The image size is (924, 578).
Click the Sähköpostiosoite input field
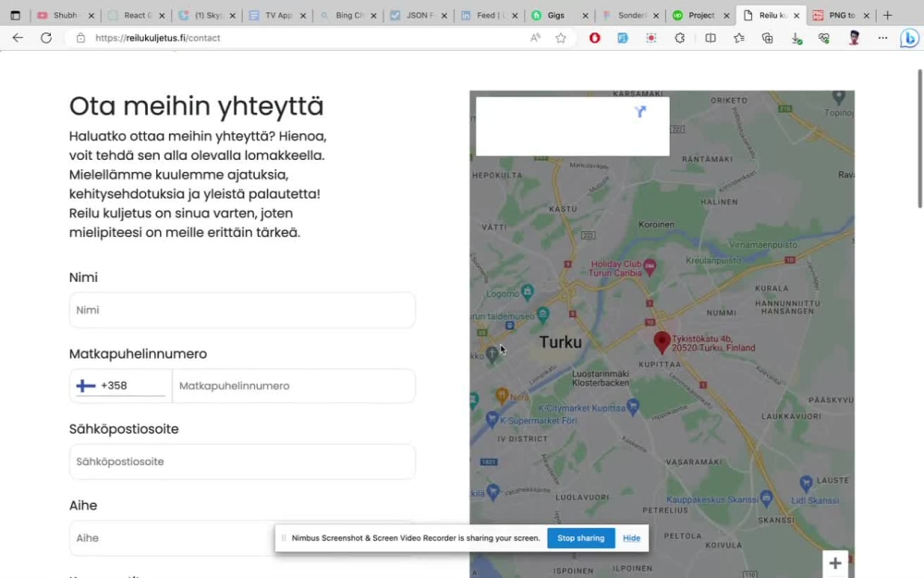click(242, 461)
